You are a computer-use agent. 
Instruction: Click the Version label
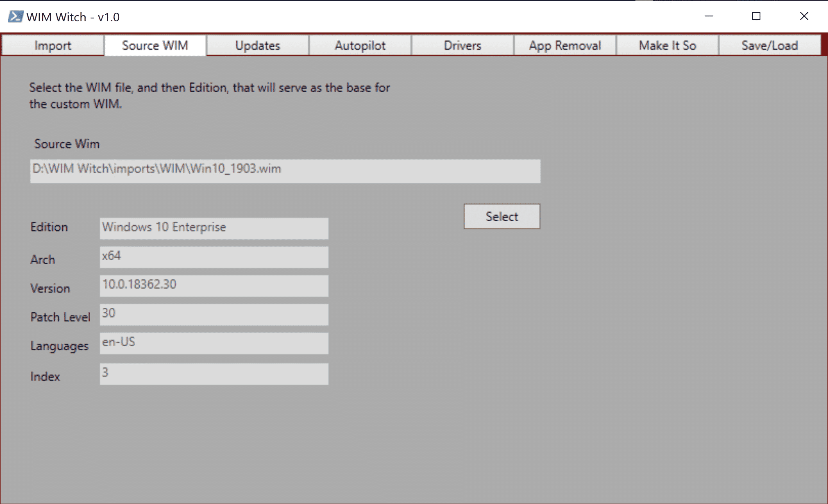(x=50, y=288)
